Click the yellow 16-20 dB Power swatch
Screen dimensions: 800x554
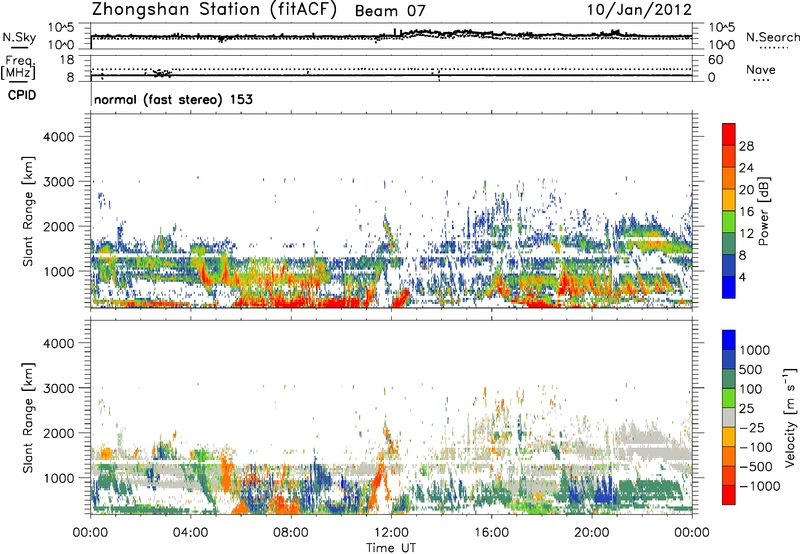tap(729, 199)
